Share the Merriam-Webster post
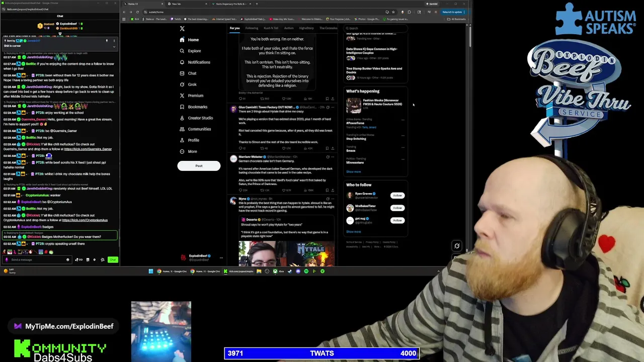 (x=333, y=191)
